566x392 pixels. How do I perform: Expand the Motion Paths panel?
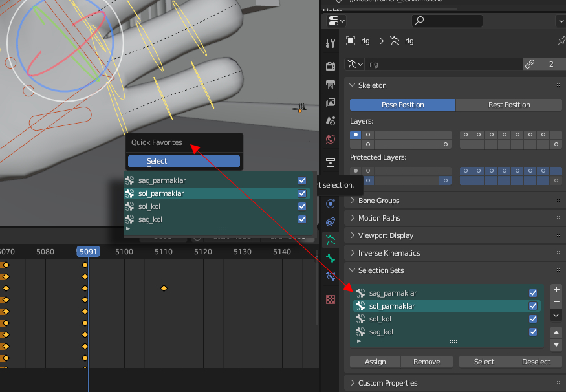point(353,217)
